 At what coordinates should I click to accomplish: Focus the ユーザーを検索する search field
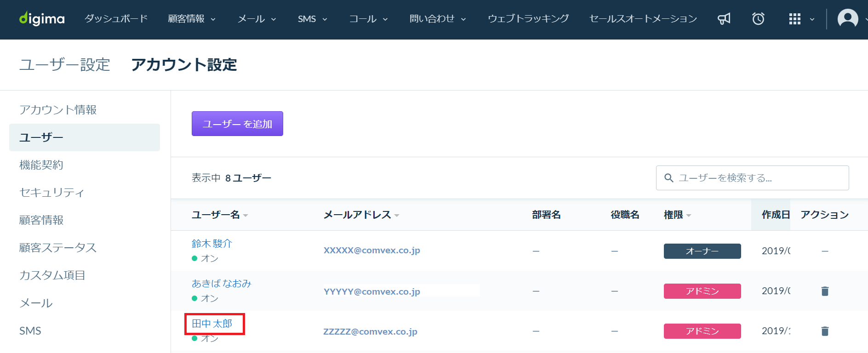752,178
